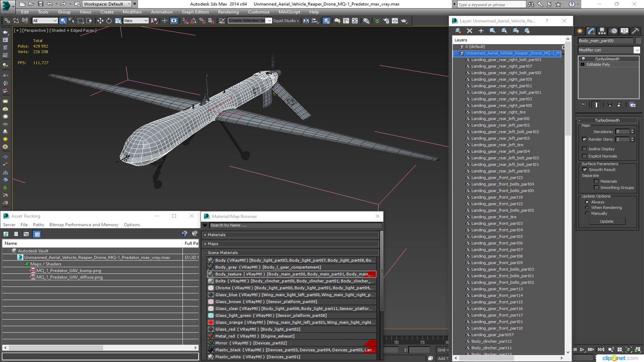Click the Save File icon
Viewport: 644px width, 362px height.
pyautogui.click(x=40, y=4)
